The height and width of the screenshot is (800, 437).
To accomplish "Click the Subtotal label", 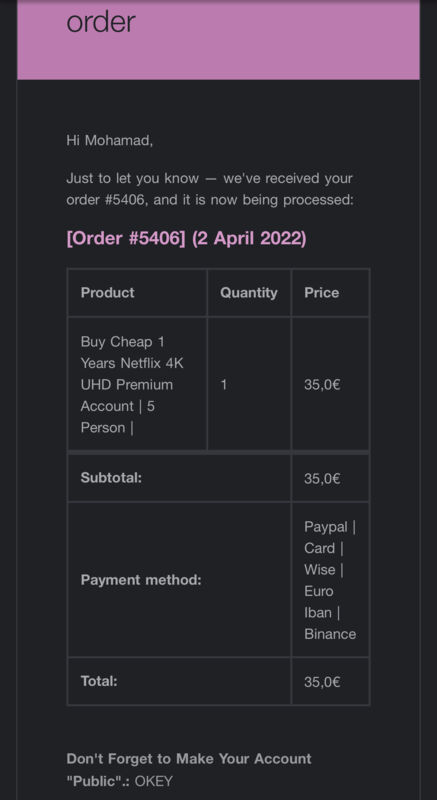I will 111,478.
